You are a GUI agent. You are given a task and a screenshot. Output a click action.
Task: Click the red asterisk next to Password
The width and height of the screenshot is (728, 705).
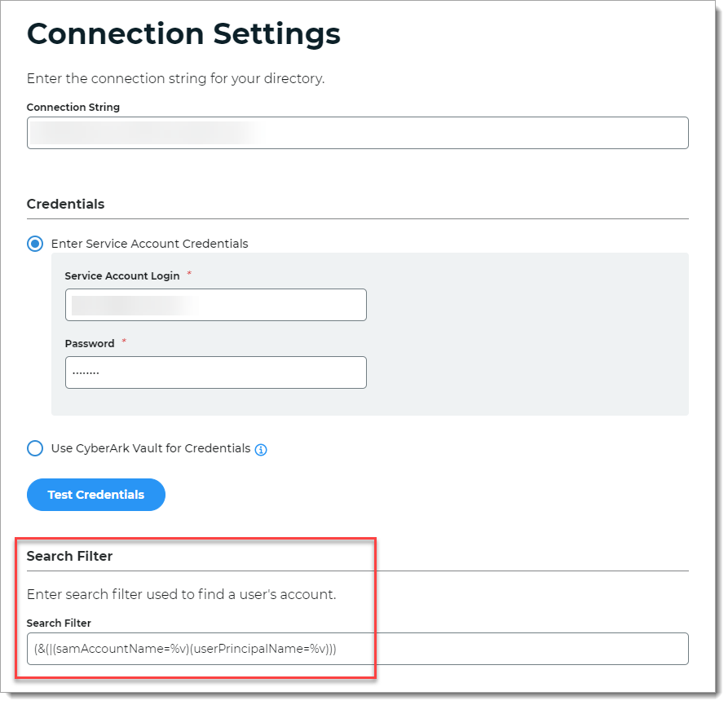click(x=124, y=341)
